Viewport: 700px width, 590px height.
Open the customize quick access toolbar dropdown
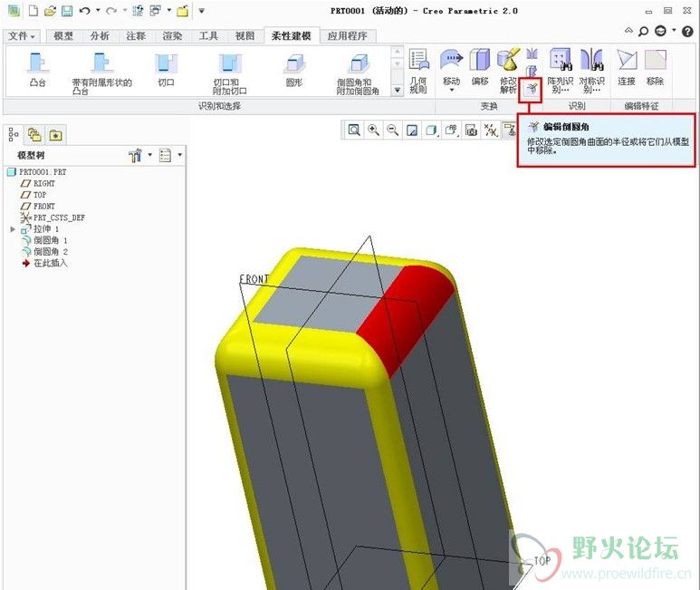201,11
